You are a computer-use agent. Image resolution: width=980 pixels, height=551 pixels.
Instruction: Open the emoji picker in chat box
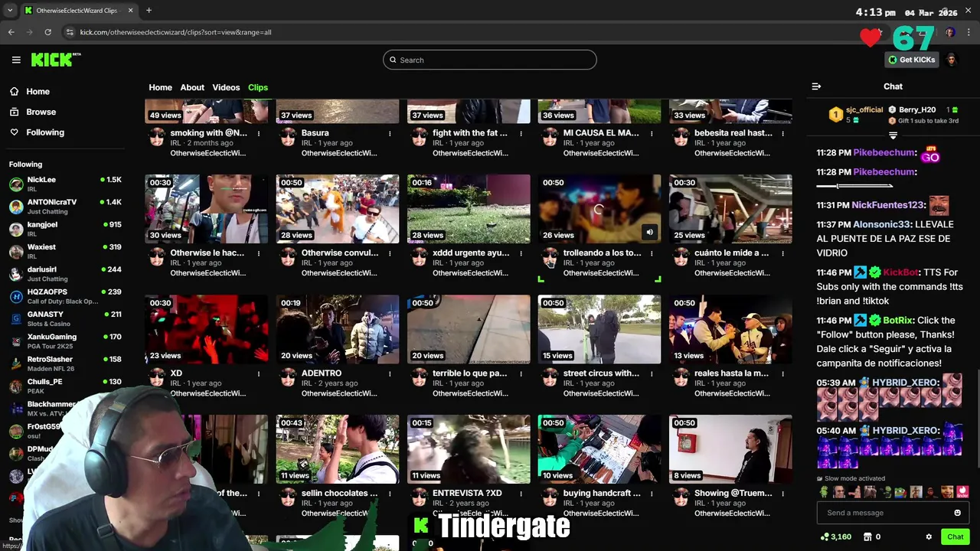(x=957, y=513)
